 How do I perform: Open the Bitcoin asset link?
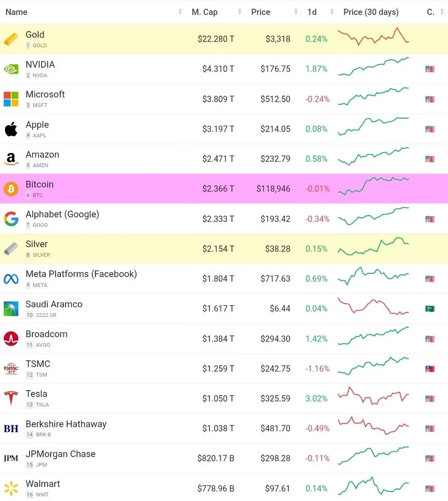40,185
